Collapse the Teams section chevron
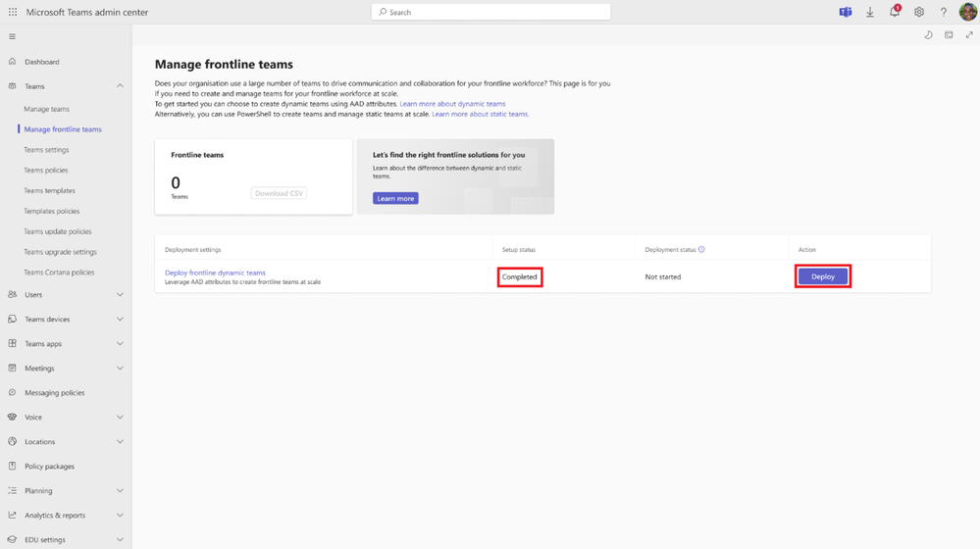This screenshot has width=980, height=549. tap(120, 86)
